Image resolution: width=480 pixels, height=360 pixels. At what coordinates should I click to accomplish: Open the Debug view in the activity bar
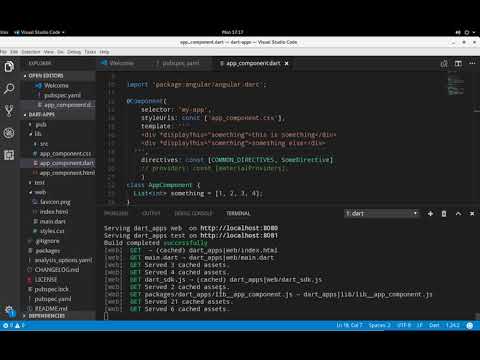point(9,133)
